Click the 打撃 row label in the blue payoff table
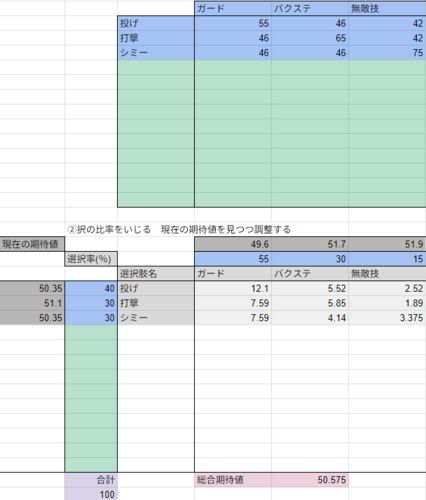Viewport: 426px width, 500px height. pos(156,38)
